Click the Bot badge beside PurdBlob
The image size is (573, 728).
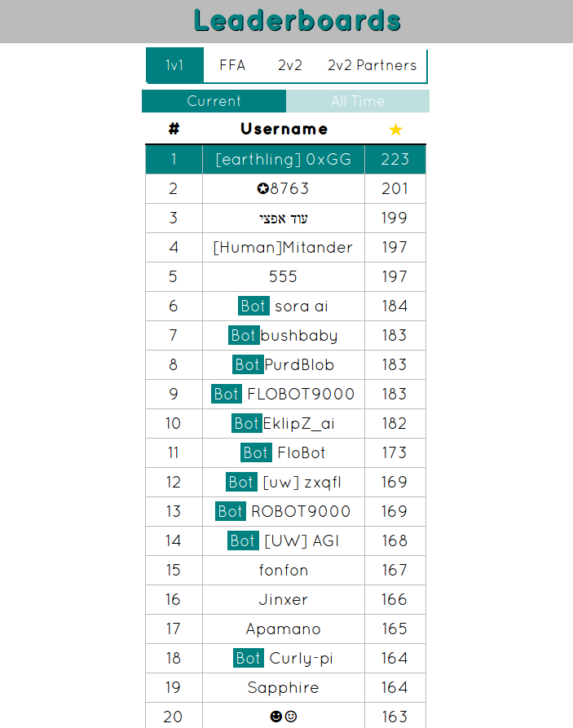247,364
